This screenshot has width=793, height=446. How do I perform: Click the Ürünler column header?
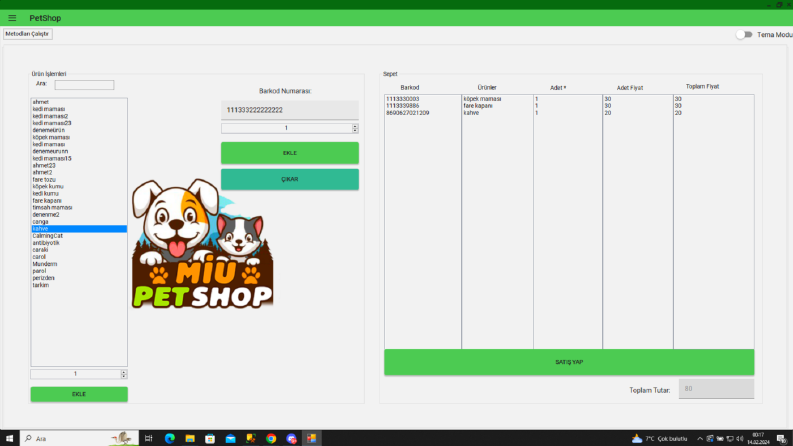coord(487,87)
